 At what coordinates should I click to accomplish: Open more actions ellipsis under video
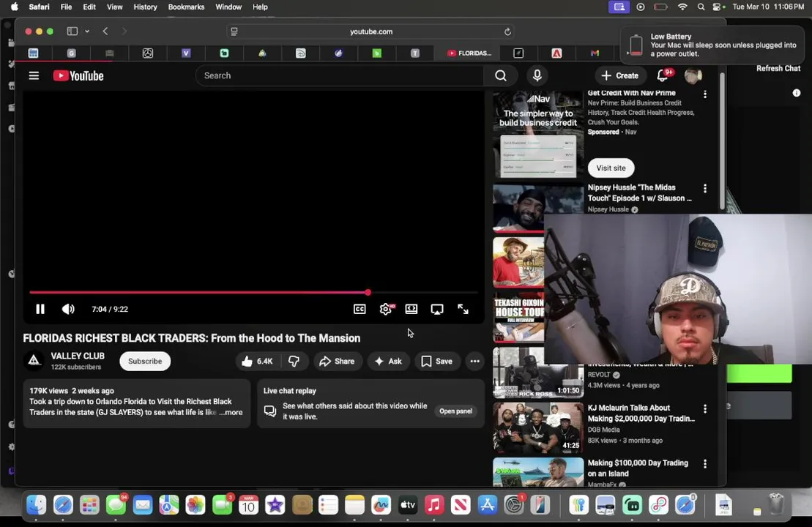click(475, 362)
